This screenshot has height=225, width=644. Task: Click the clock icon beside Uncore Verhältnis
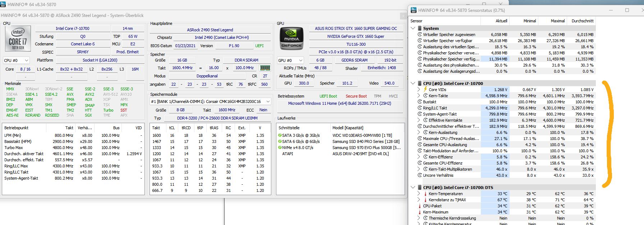[420, 175]
